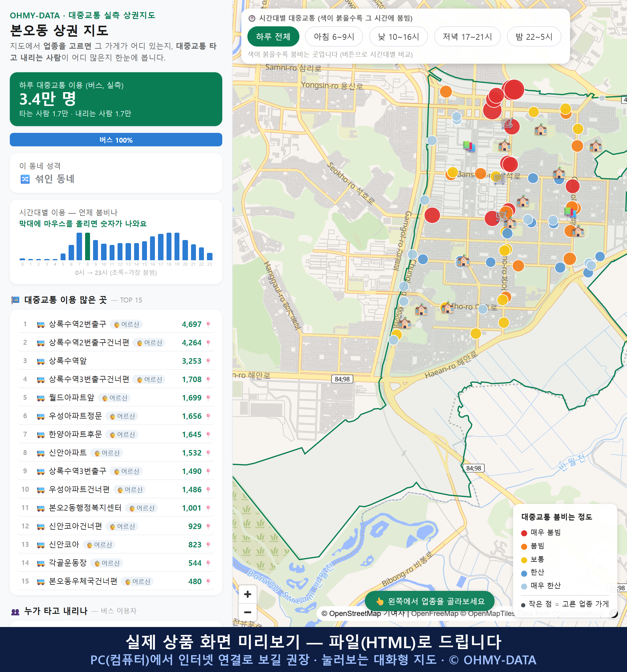Click the shuffle icon beside 섞인 동네
627x672 pixels.
point(25,179)
